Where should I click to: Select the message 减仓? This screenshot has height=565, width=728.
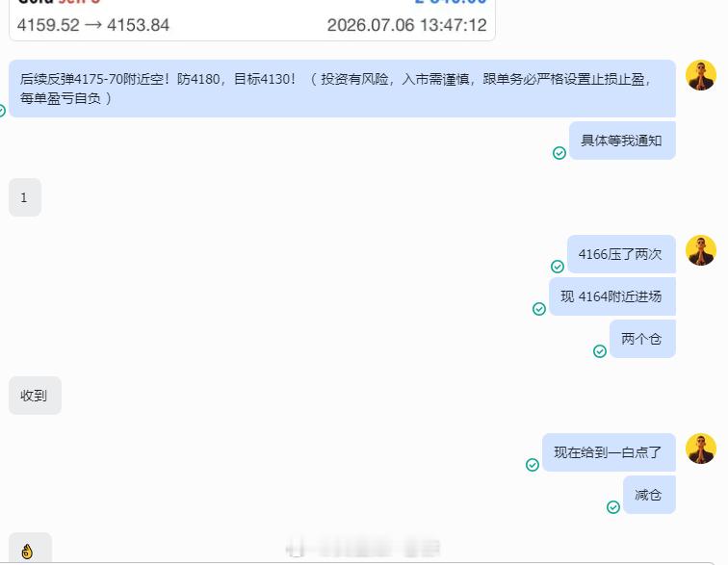click(x=649, y=495)
